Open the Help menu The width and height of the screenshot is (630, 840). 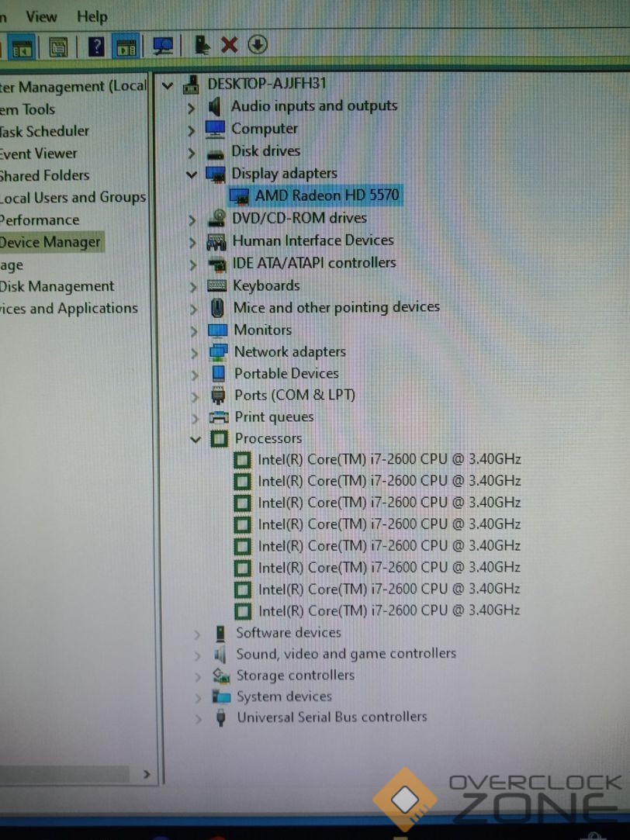tap(92, 16)
